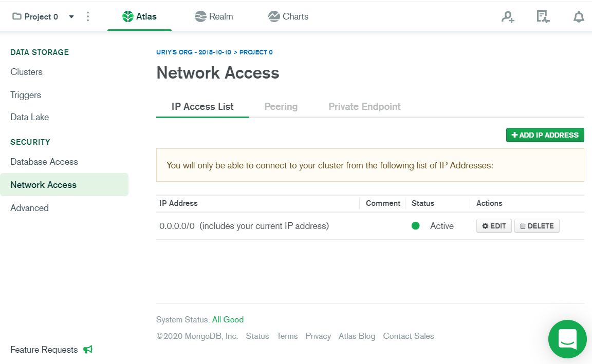
Task: Open Clusters in the sidebar
Action: pyautogui.click(x=27, y=72)
